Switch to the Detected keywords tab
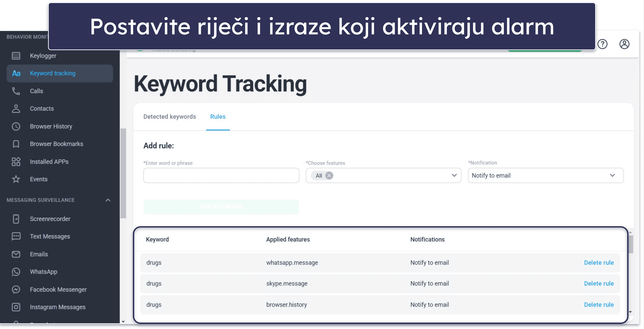 click(x=169, y=117)
